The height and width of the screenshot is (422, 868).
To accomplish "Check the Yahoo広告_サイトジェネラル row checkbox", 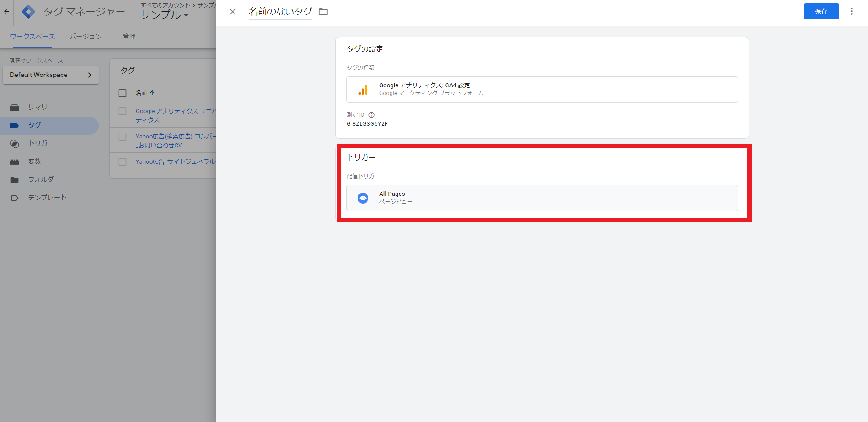I will (x=122, y=162).
